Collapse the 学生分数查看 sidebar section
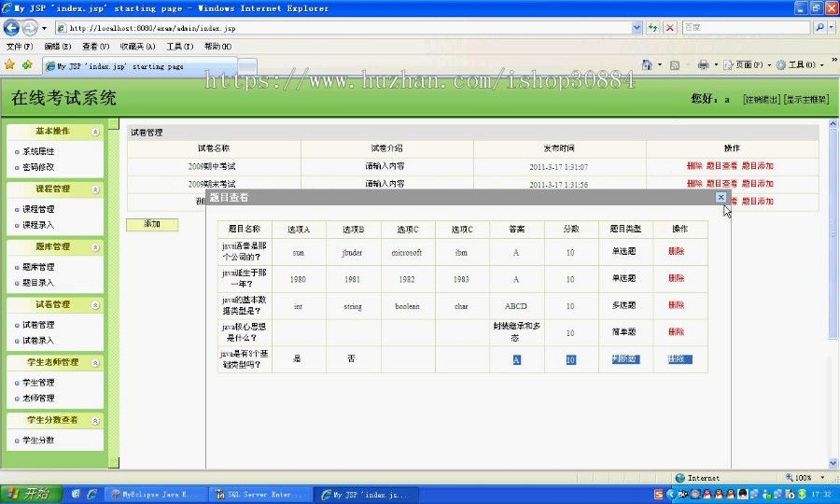Screen dimensions: 840x504 (95, 421)
